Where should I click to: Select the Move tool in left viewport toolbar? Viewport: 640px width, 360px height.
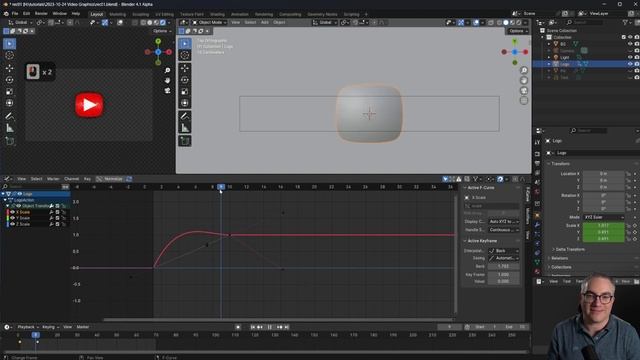click(x=9, y=68)
